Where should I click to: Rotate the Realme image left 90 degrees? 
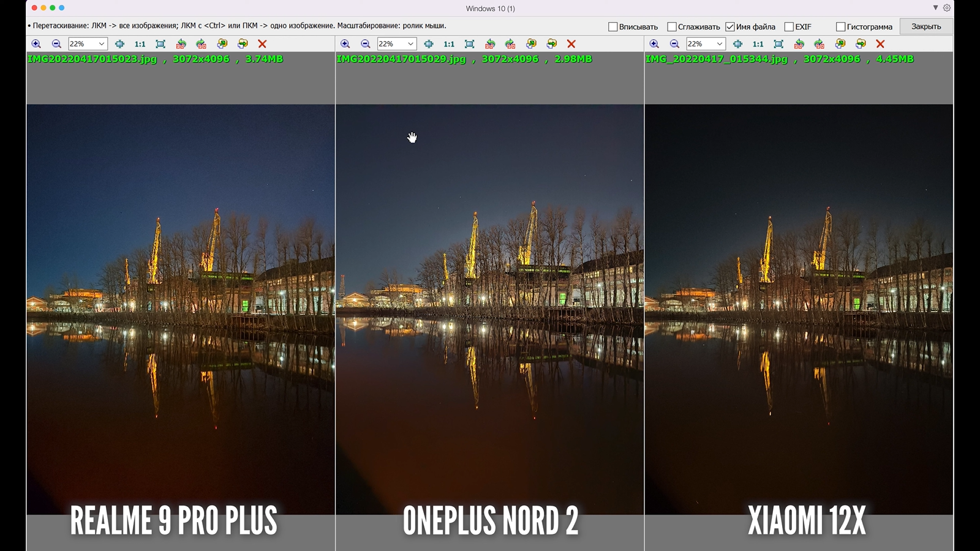181,44
